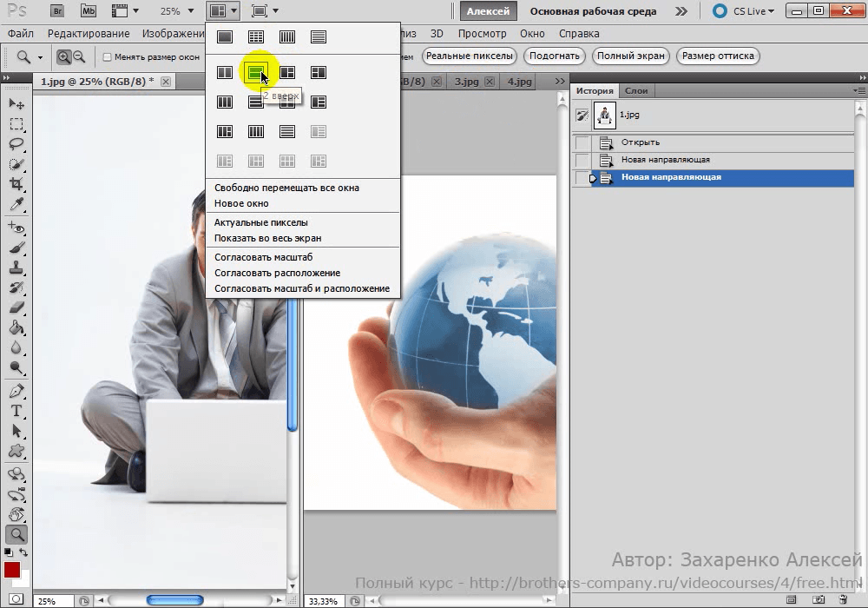868x608 pixels.
Task: Select the Lasso tool
Action: click(x=16, y=144)
